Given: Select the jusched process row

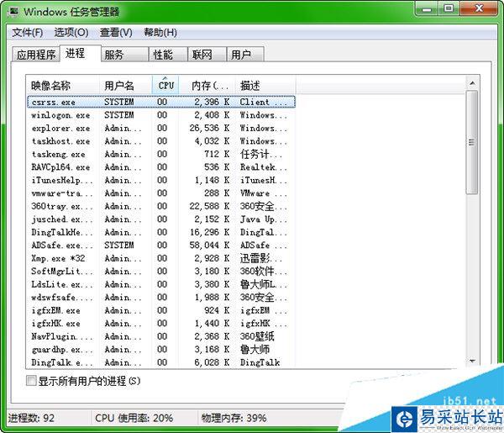Looking at the screenshot, I should point(161,219).
